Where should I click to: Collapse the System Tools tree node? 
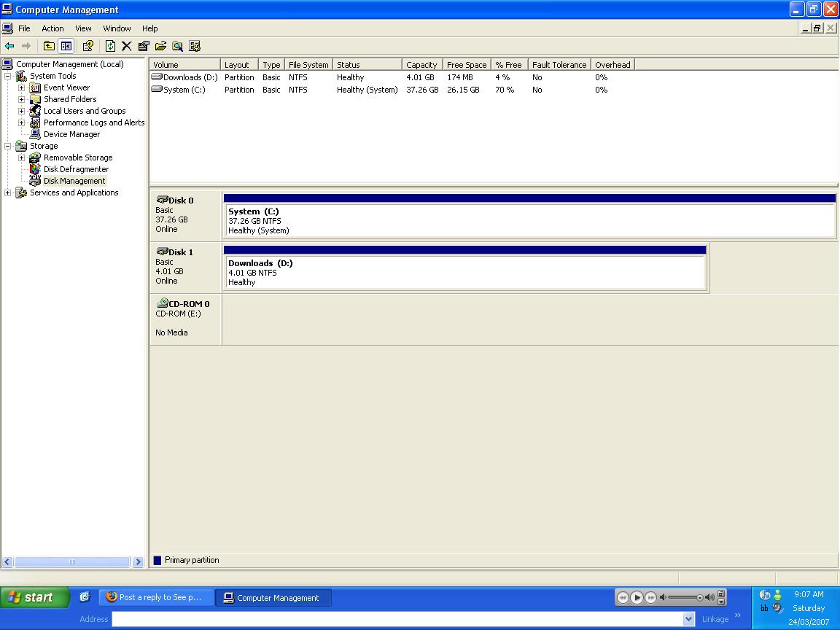(8, 76)
